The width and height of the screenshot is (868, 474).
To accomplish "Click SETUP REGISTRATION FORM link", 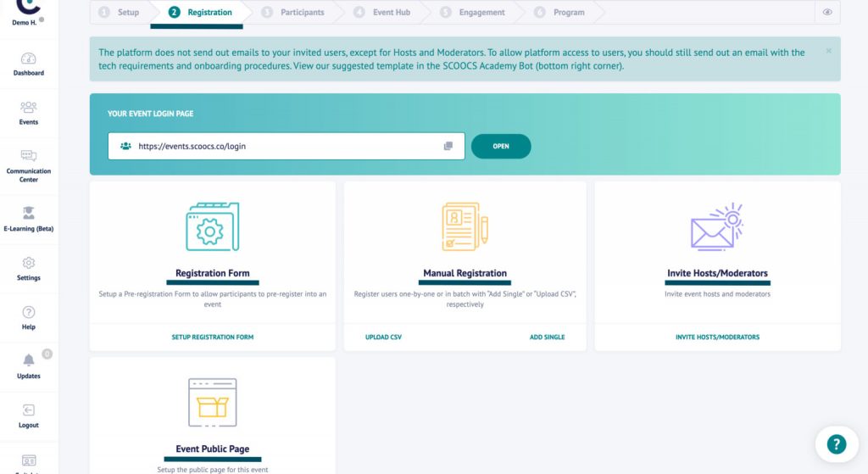I will pos(213,337).
